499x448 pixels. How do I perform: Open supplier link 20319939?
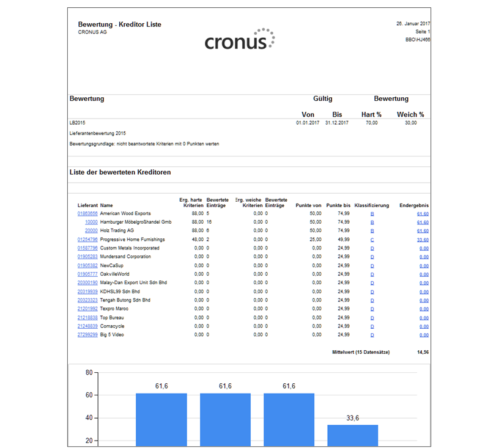tap(87, 292)
